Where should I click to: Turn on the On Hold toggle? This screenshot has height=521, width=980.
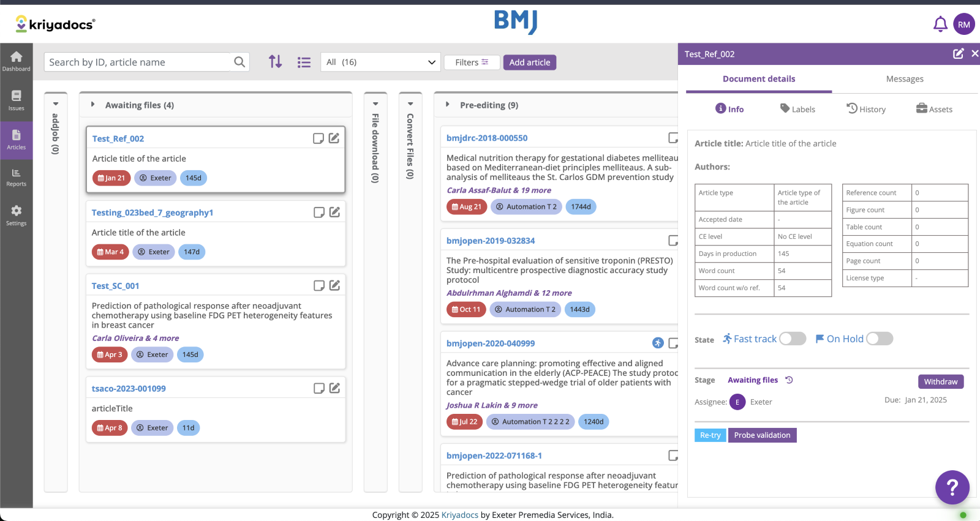pos(880,339)
